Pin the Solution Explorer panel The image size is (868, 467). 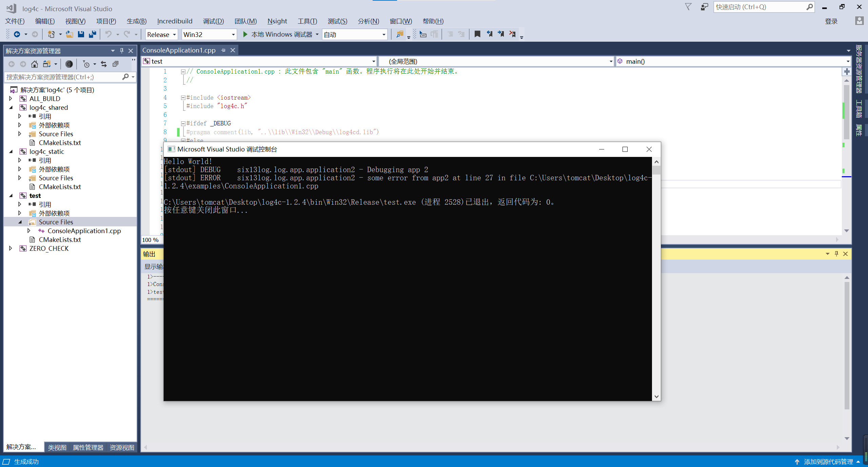121,50
